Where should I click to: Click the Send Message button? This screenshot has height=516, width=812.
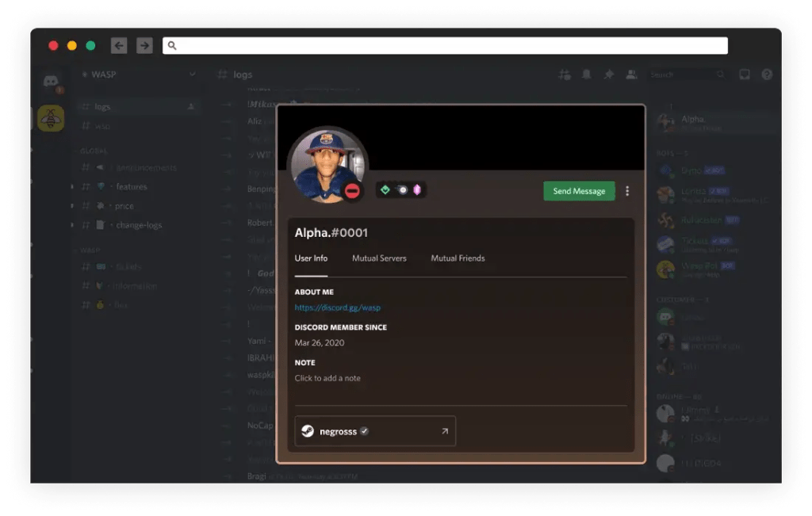(x=578, y=191)
